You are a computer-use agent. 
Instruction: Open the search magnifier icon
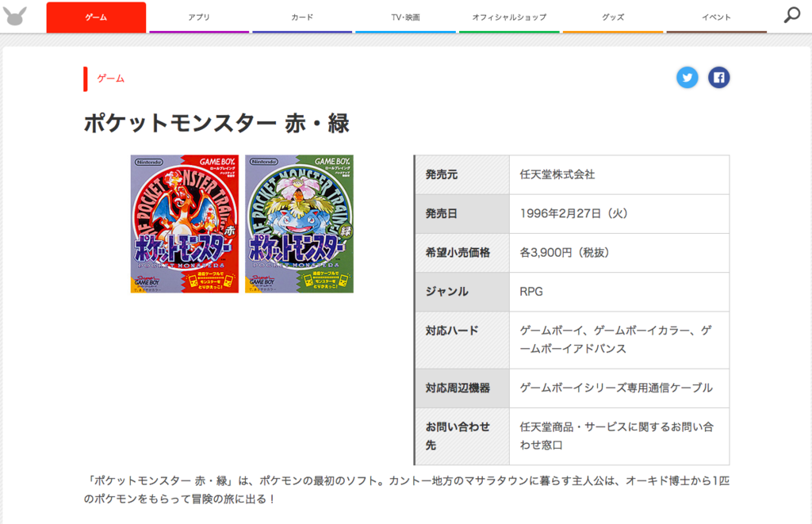click(x=792, y=15)
